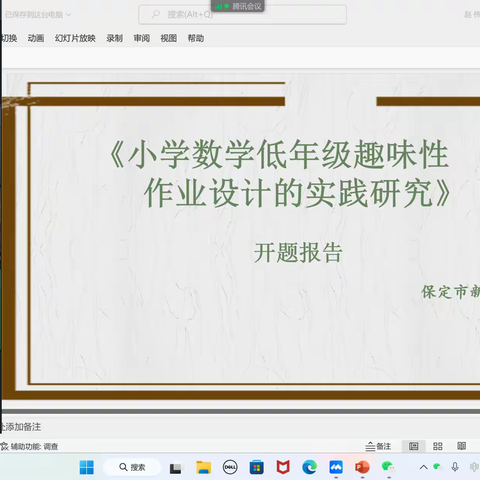Toggle the 备注 notes pane button

tap(378, 446)
